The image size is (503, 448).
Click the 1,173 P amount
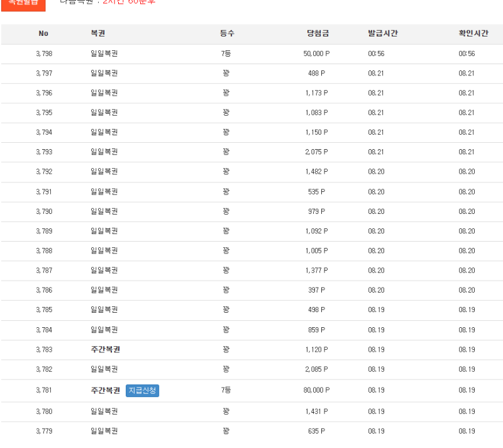pyautogui.click(x=316, y=92)
